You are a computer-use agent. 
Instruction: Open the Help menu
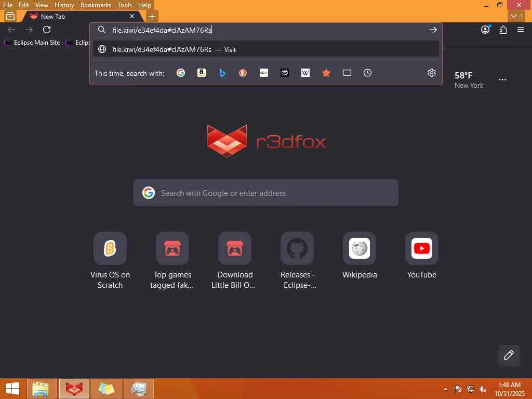(x=144, y=5)
